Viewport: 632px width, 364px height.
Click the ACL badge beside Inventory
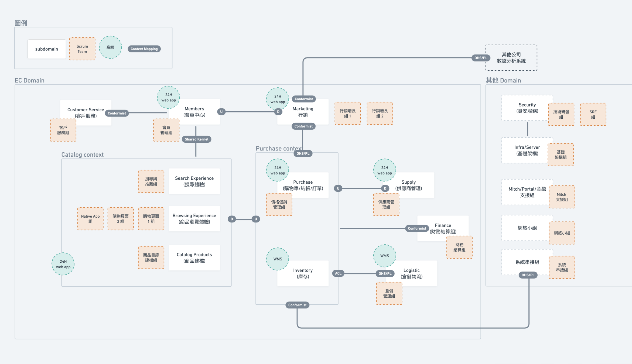tap(338, 273)
